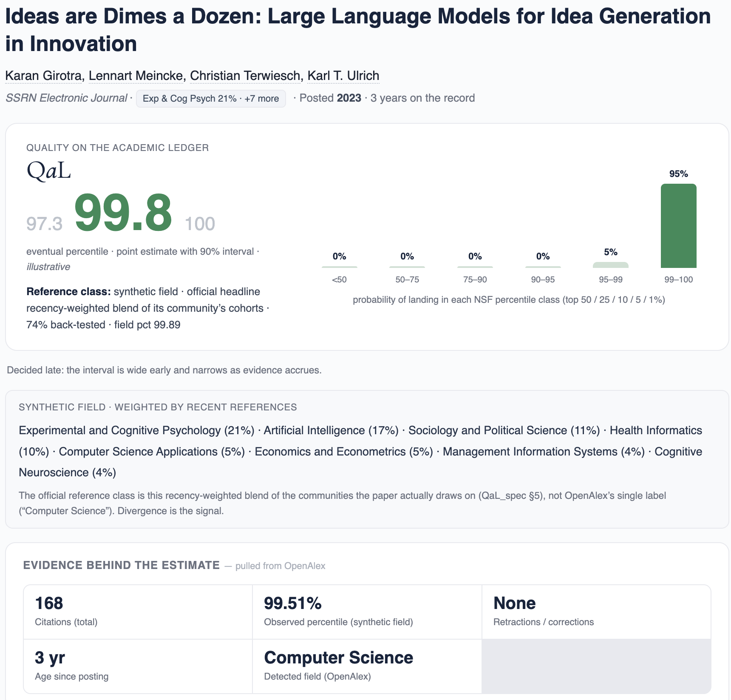Click the 50–75 percentile class label
The height and width of the screenshot is (700, 731).
(407, 279)
